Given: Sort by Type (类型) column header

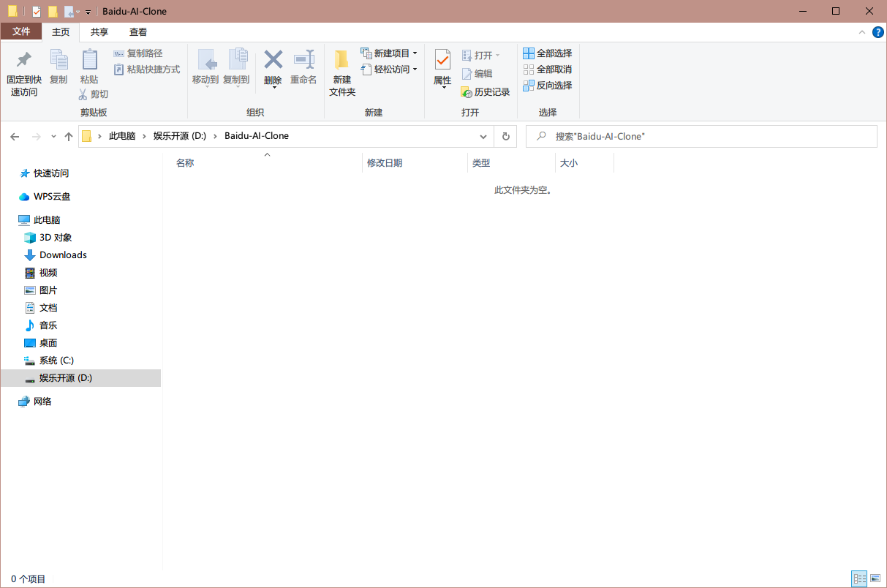Looking at the screenshot, I should click(481, 163).
